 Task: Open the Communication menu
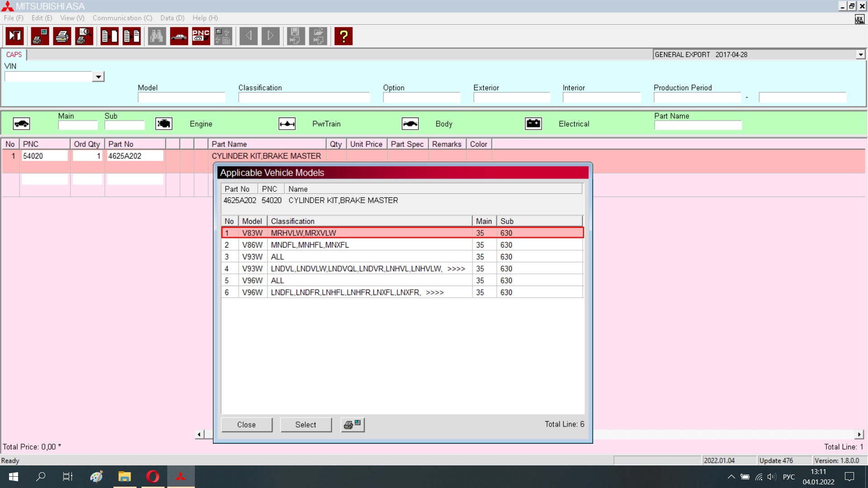[x=122, y=18]
